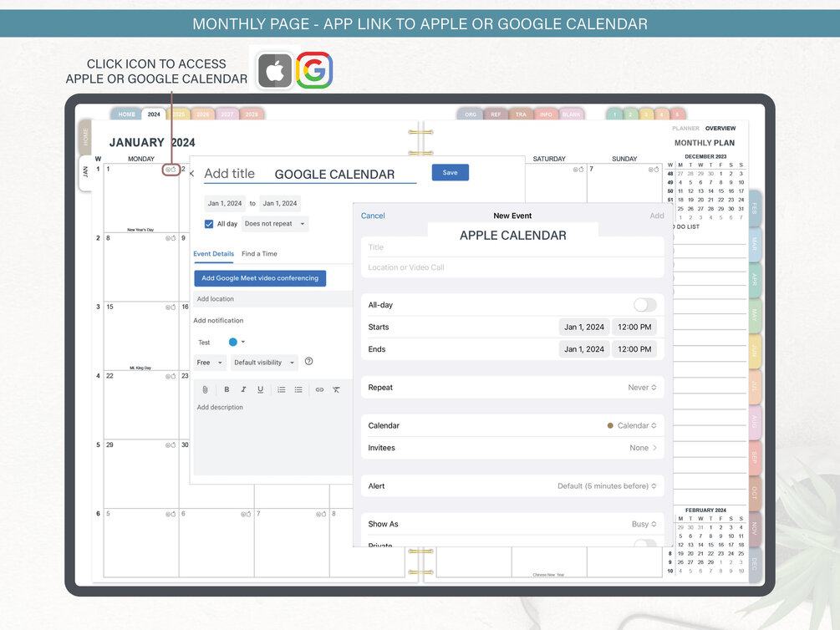Click the brown Calendar color dot

[x=610, y=425]
